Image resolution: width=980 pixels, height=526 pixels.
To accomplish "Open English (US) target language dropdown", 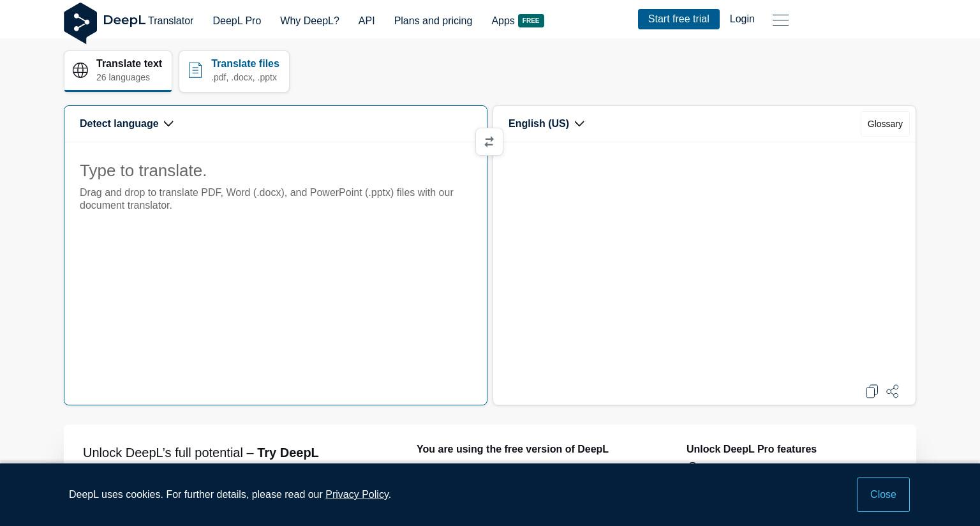I will pos(546,124).
